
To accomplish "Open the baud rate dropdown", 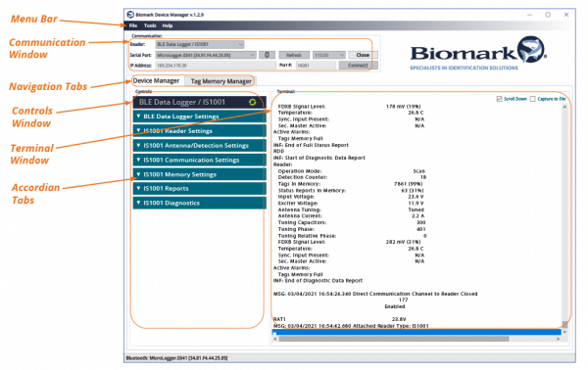I will (329, 55).
